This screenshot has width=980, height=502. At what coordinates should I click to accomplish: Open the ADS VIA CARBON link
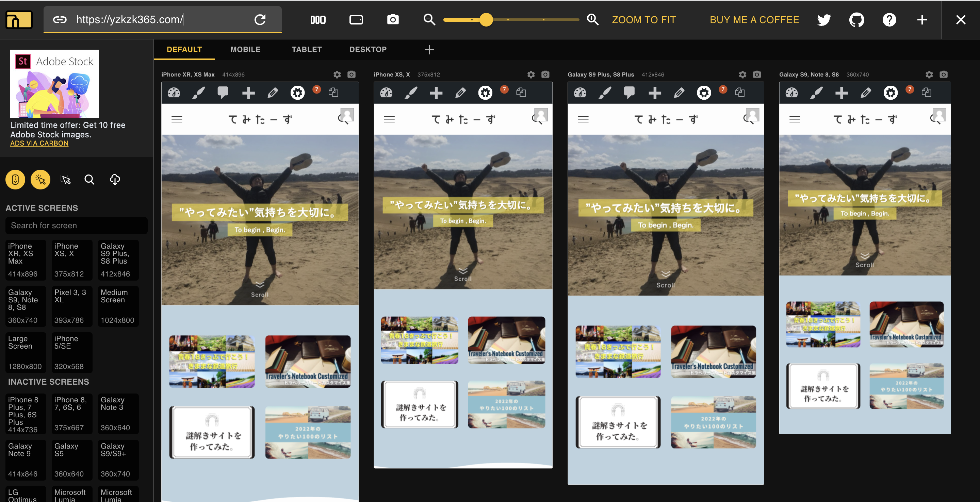tap(39, 144)
